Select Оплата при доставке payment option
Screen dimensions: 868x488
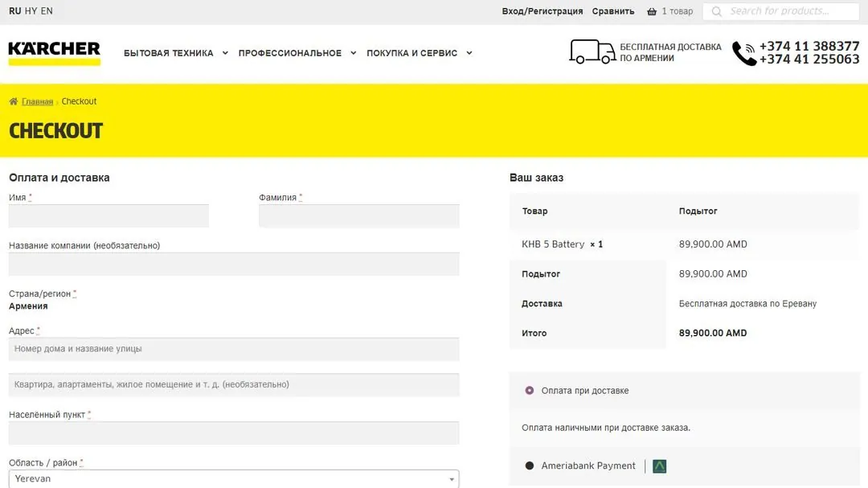click(529, 391)
